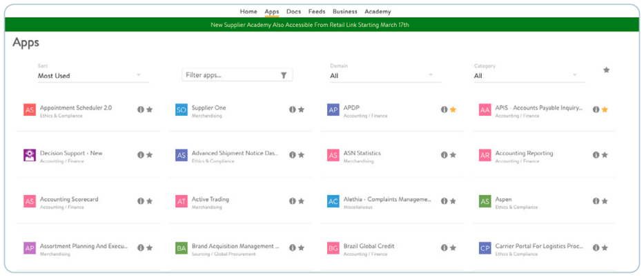This screenshot has height=277, width=644.
Task: Favorite the Accounting Scorecard app
Action: (x=150, y=201)
